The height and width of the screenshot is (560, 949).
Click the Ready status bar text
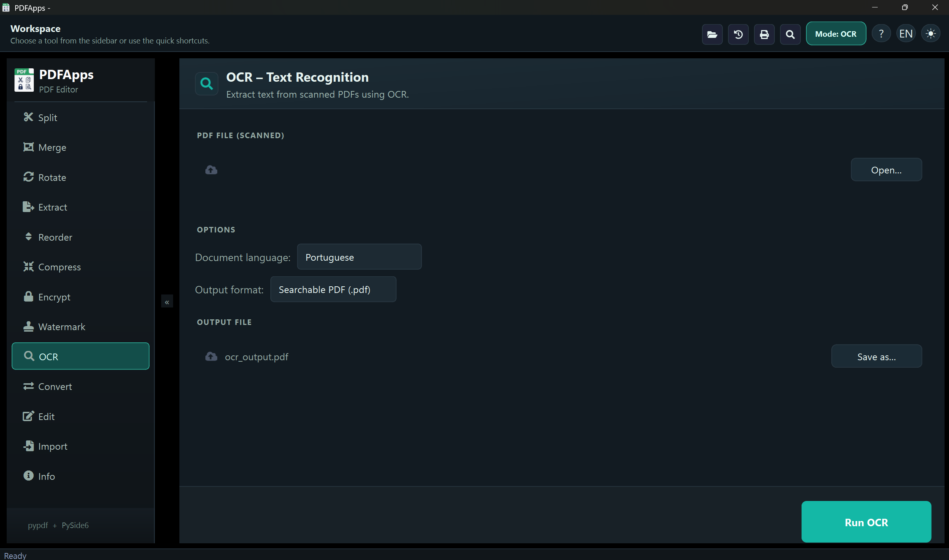15,556
